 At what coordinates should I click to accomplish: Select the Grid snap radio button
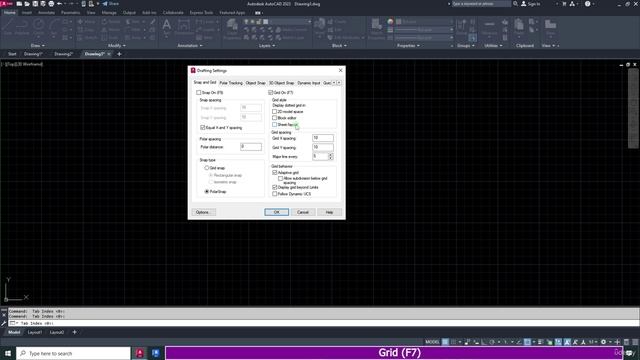point(207,168)
